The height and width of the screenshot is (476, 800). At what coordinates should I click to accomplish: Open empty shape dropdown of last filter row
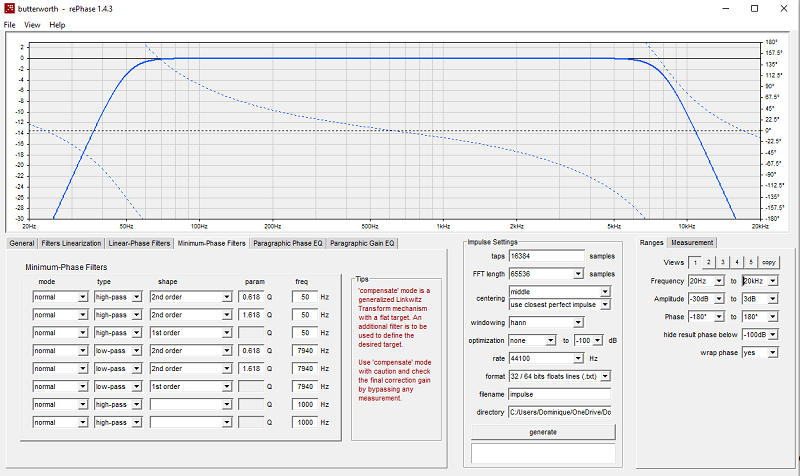pos(227,422)
